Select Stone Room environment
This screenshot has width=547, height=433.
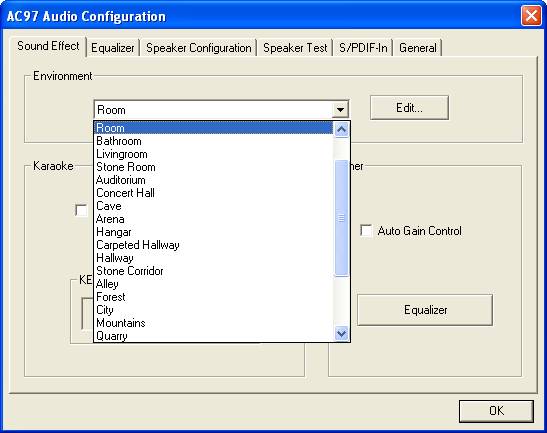(214, 167)
